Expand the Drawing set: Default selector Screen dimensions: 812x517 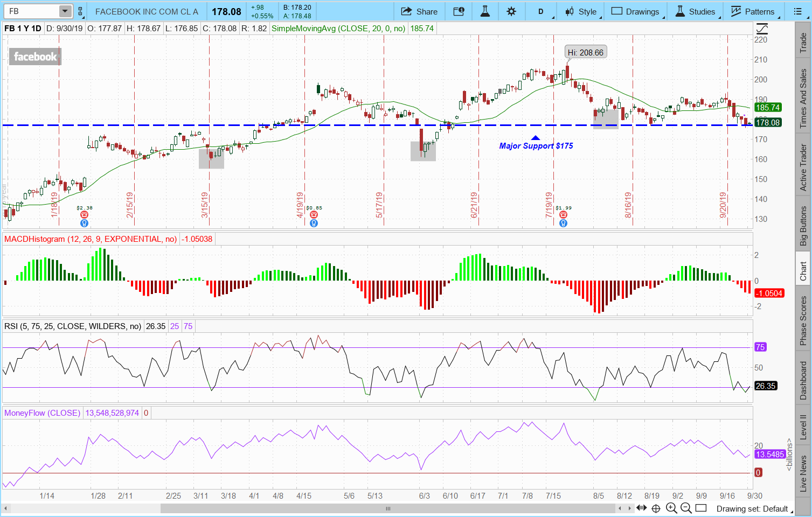752,508
